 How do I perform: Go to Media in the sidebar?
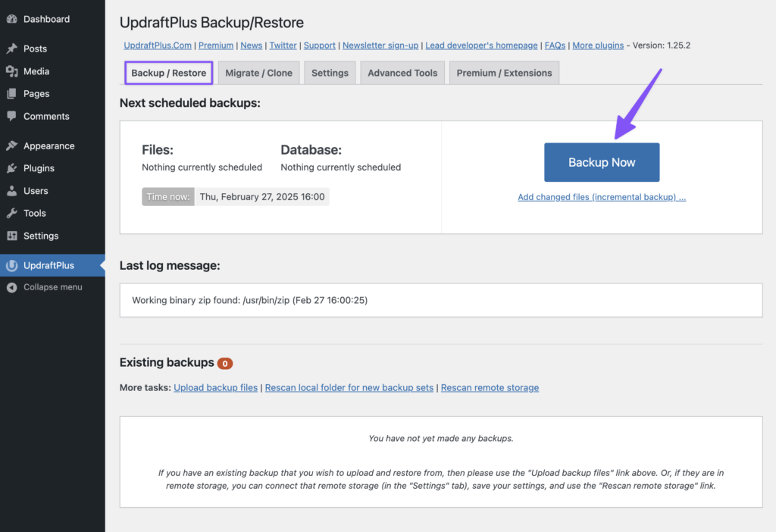(x=36, y=71)
